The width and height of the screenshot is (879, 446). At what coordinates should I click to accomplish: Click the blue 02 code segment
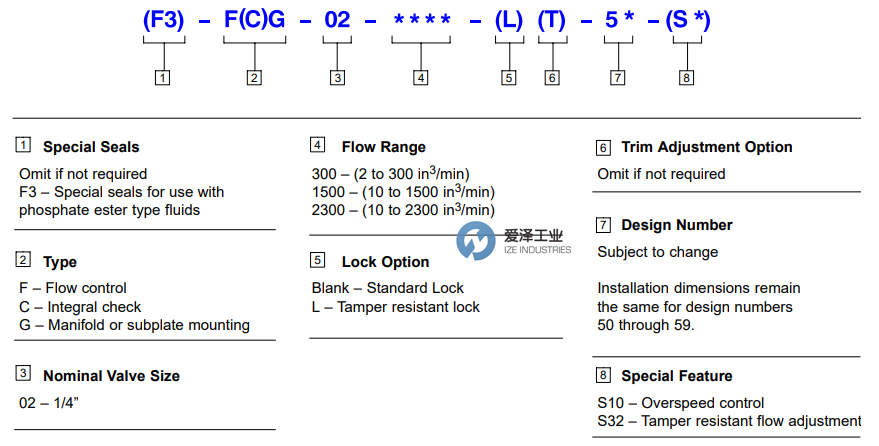click(338, 18)
